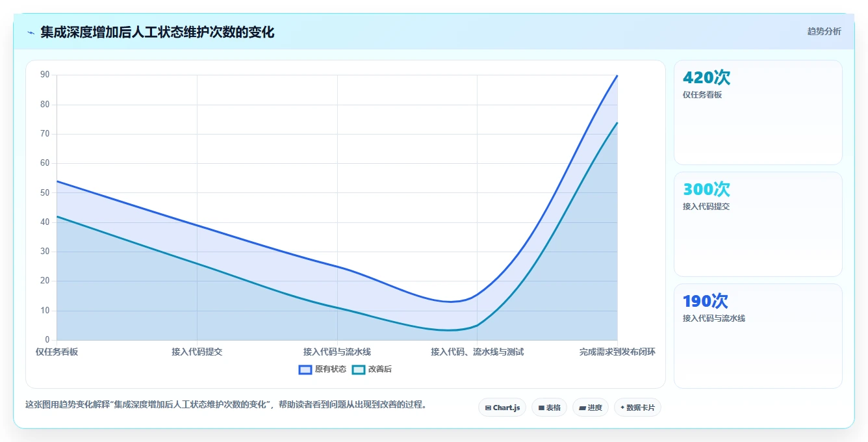868x442 pixels.
Task: Click the 原有状态 line peak at 完成需求到发布闭环
Action: 617,75
